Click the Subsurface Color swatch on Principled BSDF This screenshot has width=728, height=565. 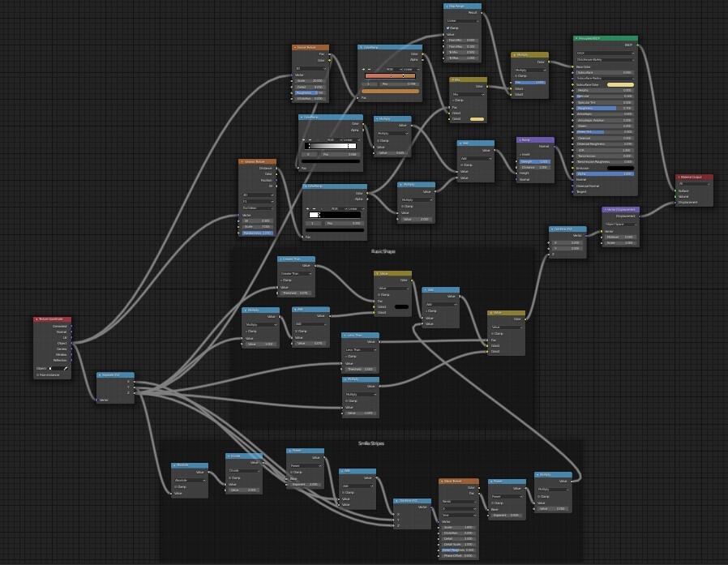[x=621, y=83]
